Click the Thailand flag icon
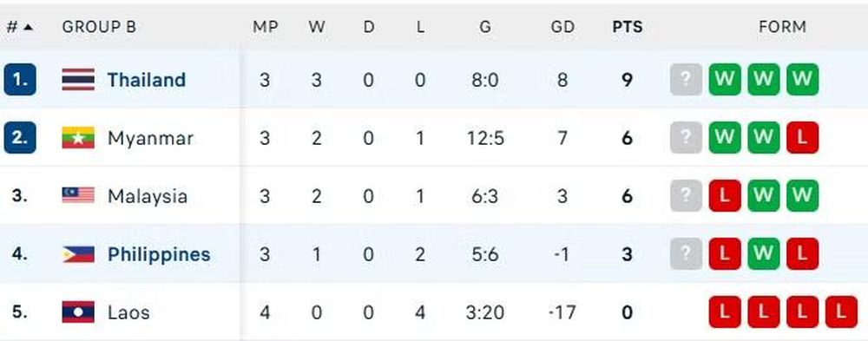Image resolution: width=868 pixels, height=341 pixels. click(x=78, y=80)
